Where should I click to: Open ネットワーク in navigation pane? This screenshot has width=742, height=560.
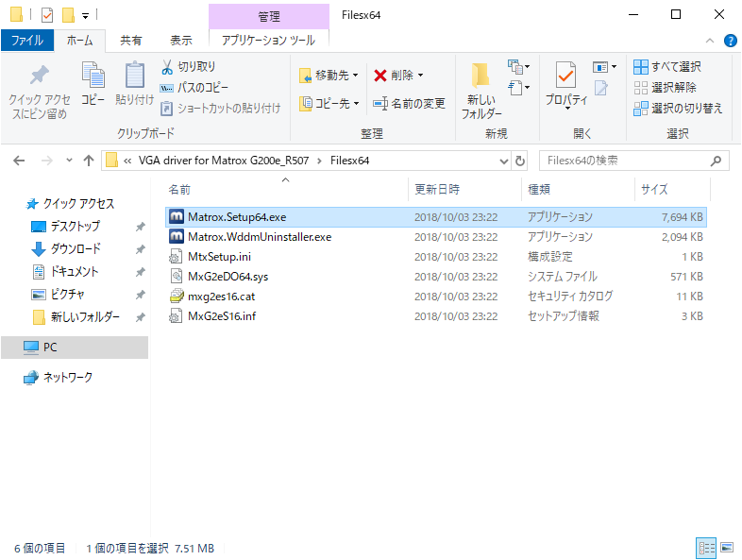(x=58, y=378)
